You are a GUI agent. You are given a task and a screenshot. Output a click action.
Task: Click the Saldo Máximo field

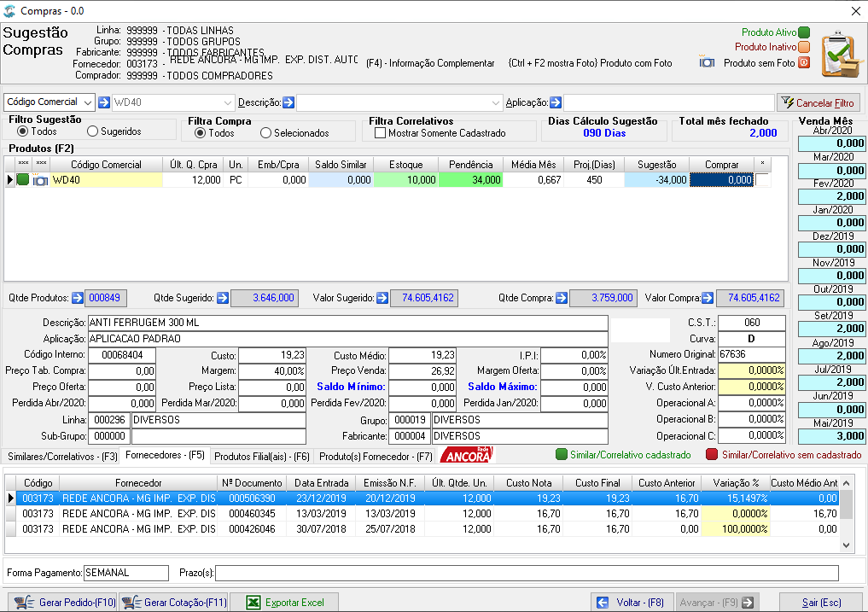tap(574, 388)
